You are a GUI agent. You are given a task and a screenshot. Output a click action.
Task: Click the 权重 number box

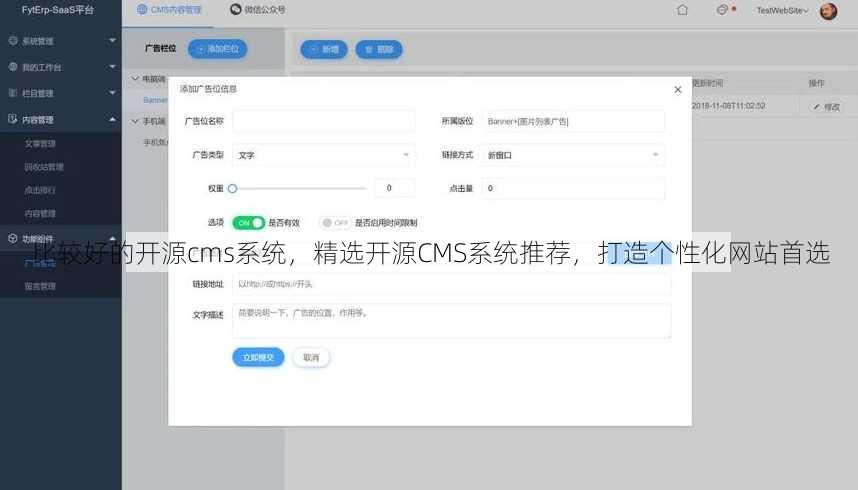pos(395,188)
